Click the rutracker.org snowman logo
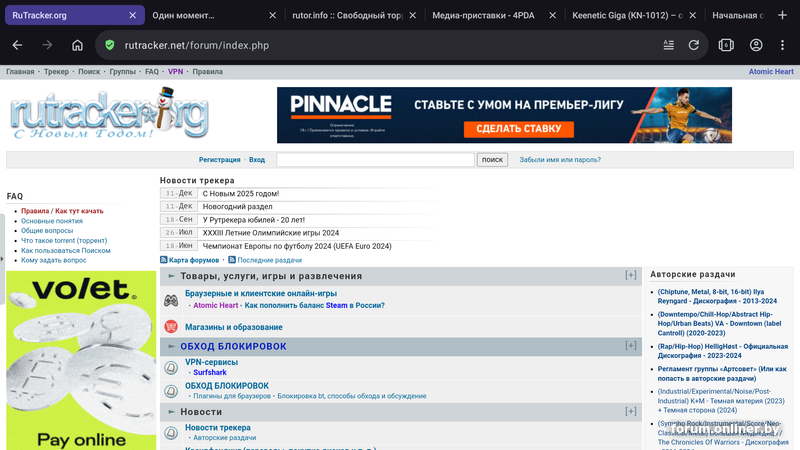The image size is (800, 450). (x=109, y=114)
